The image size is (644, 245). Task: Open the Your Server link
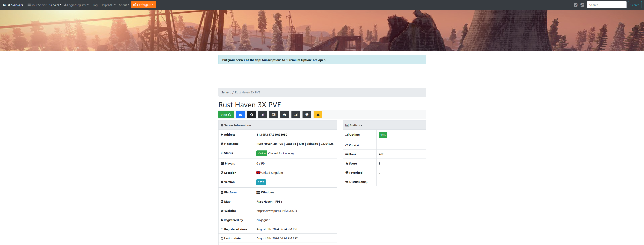coord(37,5)
